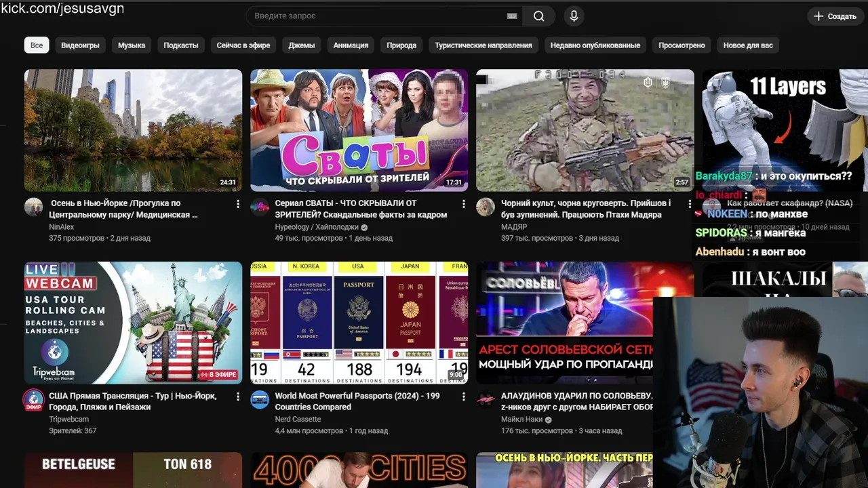Viewport: 868px width, 488px height.
Task: Open the СВАТЫ video thumbnail
Action: [x=359, y=130]
